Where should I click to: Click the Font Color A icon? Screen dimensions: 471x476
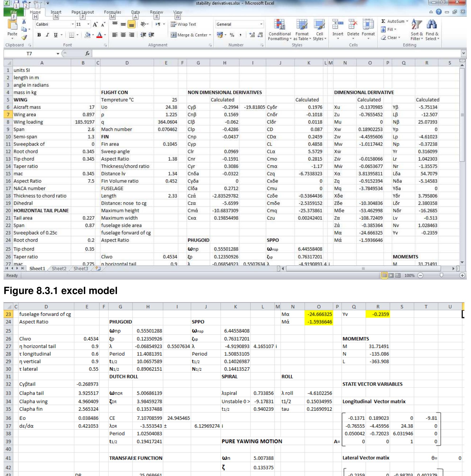click(x=99, y=35)
